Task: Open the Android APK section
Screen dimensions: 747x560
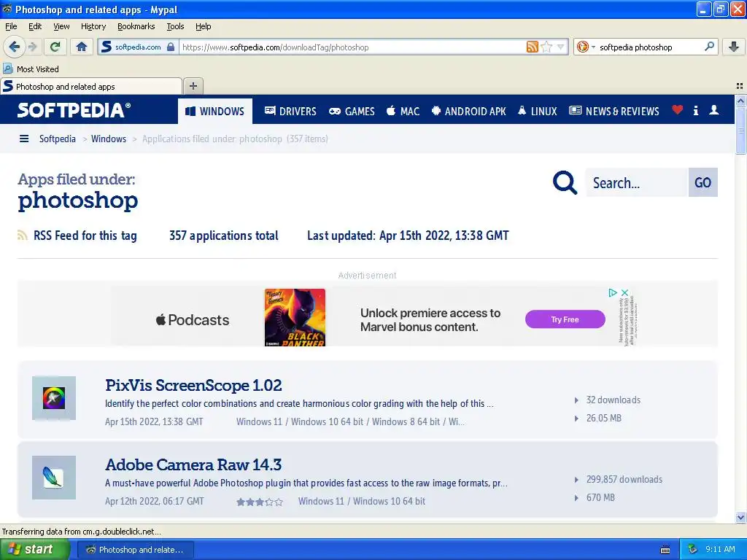Action: 469,111
